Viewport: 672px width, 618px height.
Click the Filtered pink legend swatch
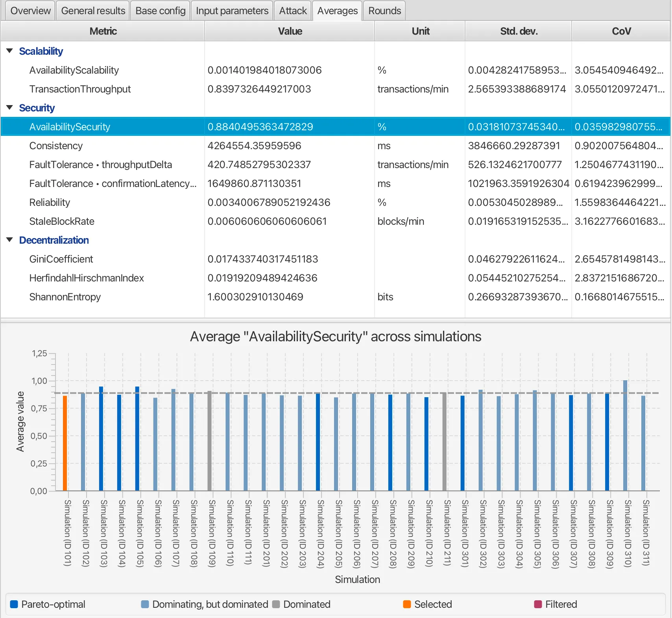(538, 604)
